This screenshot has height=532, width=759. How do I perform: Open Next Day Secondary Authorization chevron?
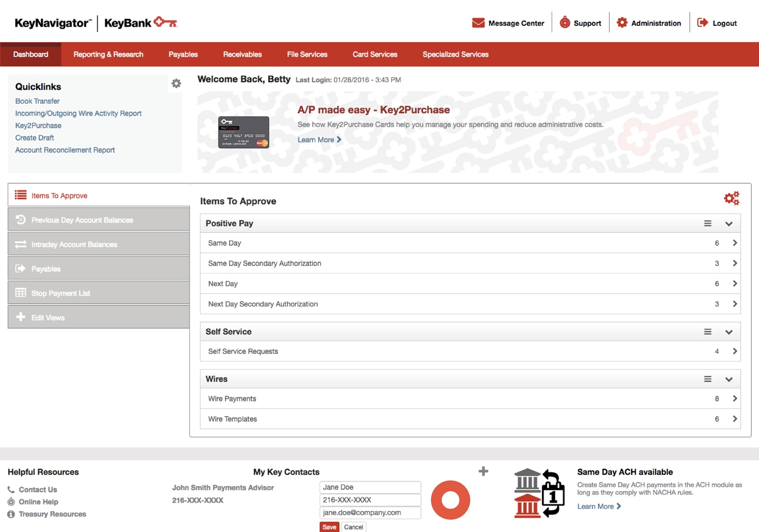pos(735,304)
